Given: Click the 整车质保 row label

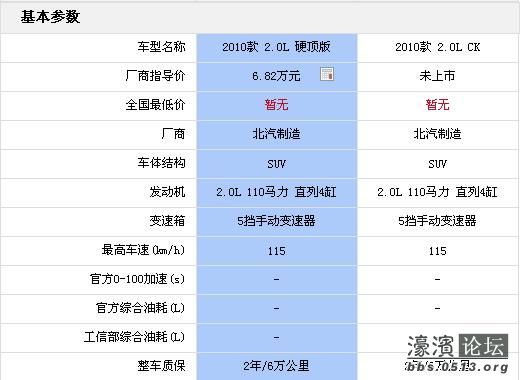Looking at the screenshot, I should tap(161, 366).
